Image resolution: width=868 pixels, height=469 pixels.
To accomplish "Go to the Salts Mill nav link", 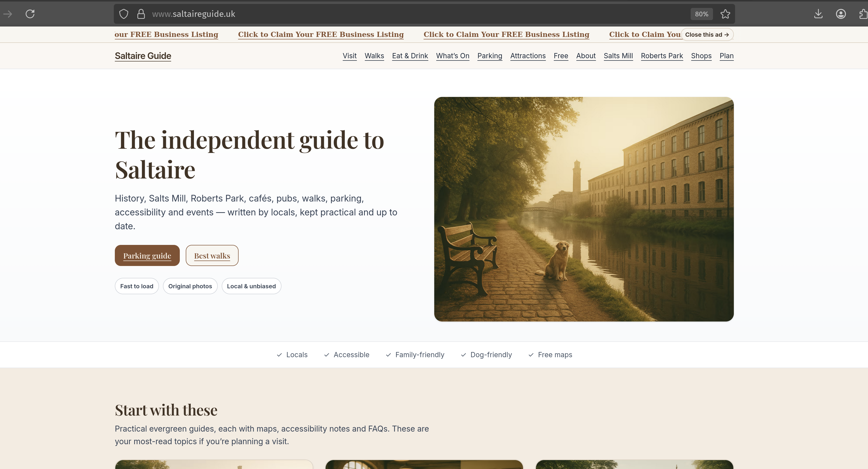I will (618, 56).
